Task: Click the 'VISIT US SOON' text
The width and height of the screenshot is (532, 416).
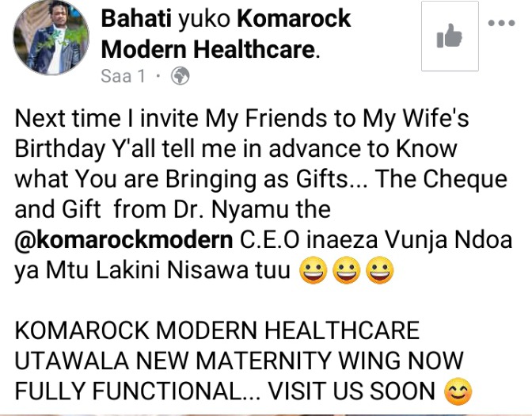Action: pos(351,391)
